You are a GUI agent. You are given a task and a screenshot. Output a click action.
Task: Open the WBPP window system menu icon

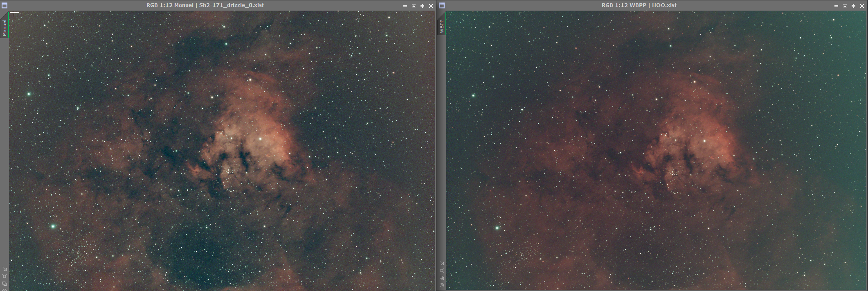[442, 5]
